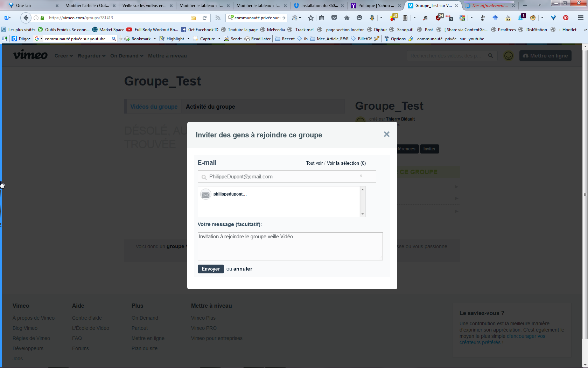Click the Diigo Google search magnifier
The image size is (588, 368).
tap(114, 39)
